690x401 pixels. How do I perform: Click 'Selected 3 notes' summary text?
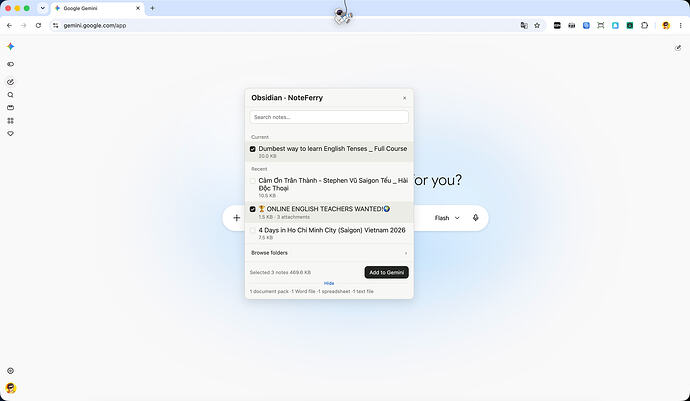pos(280,272)
